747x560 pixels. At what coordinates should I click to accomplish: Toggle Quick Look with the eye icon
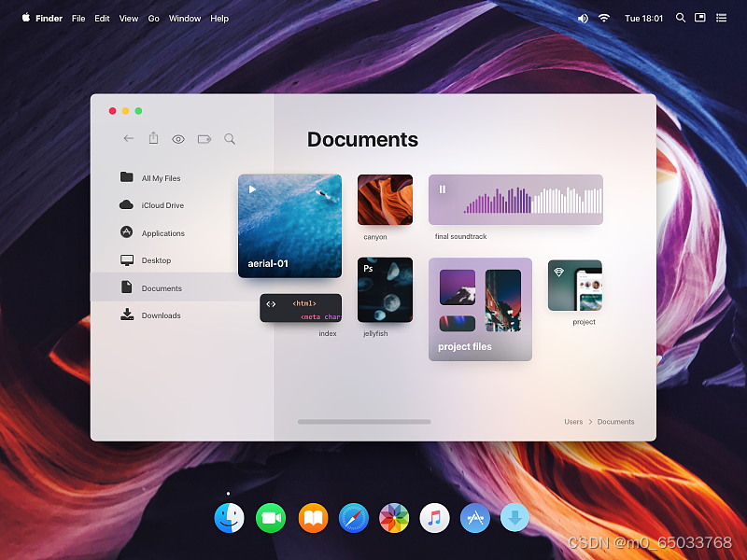tap(178, 139)
